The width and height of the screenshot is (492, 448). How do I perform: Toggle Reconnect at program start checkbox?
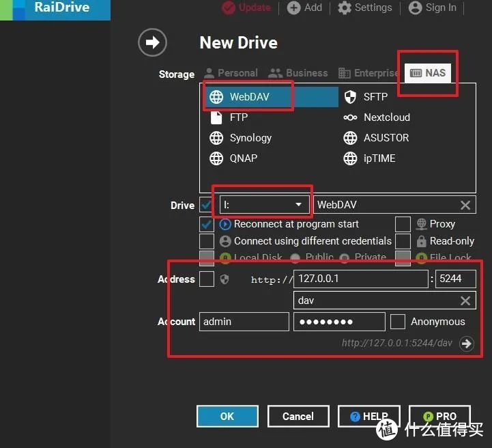207,225
